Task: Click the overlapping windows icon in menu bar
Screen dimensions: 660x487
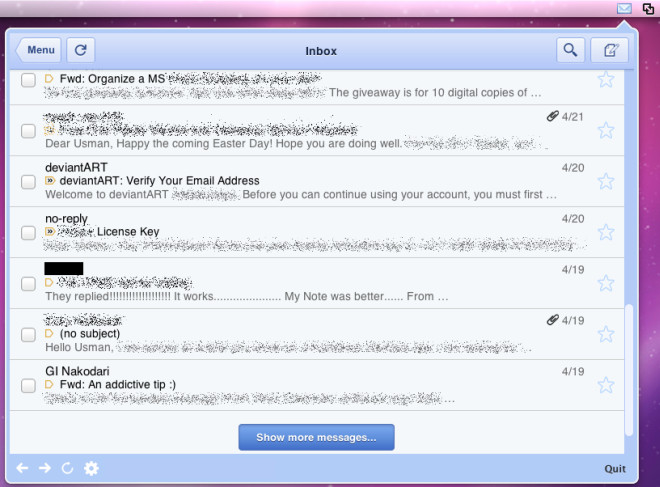Action: [648, 8]
